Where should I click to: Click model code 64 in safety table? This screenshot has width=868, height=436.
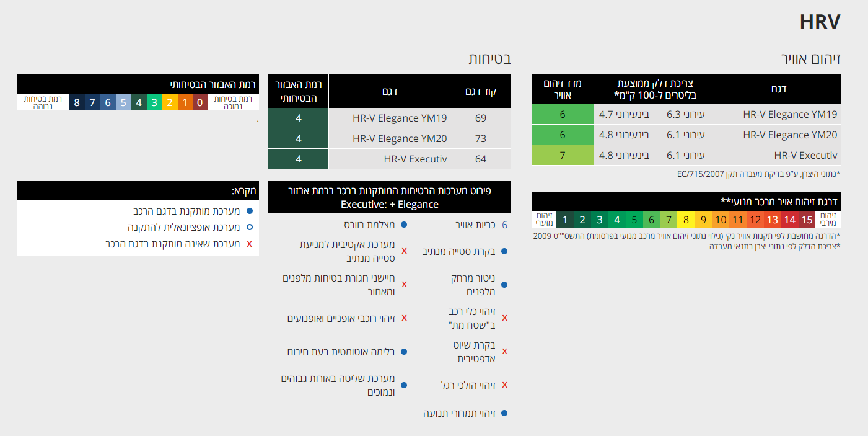481,159
